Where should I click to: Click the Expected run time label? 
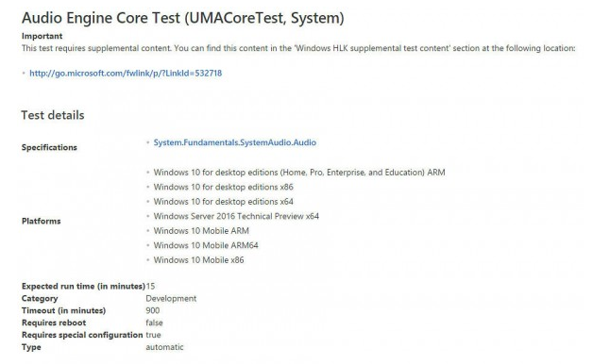(83, 287)
